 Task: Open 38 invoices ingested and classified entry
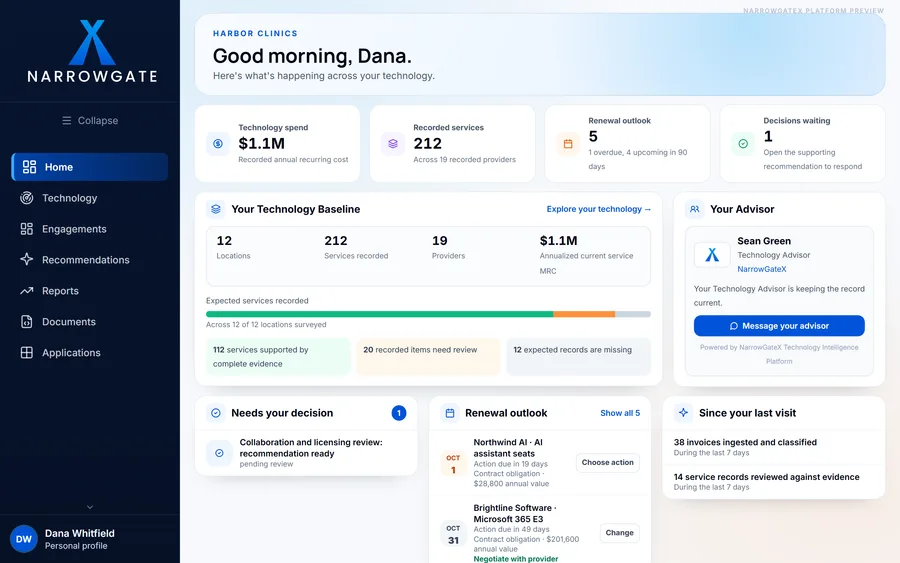(x=773, y=447)
